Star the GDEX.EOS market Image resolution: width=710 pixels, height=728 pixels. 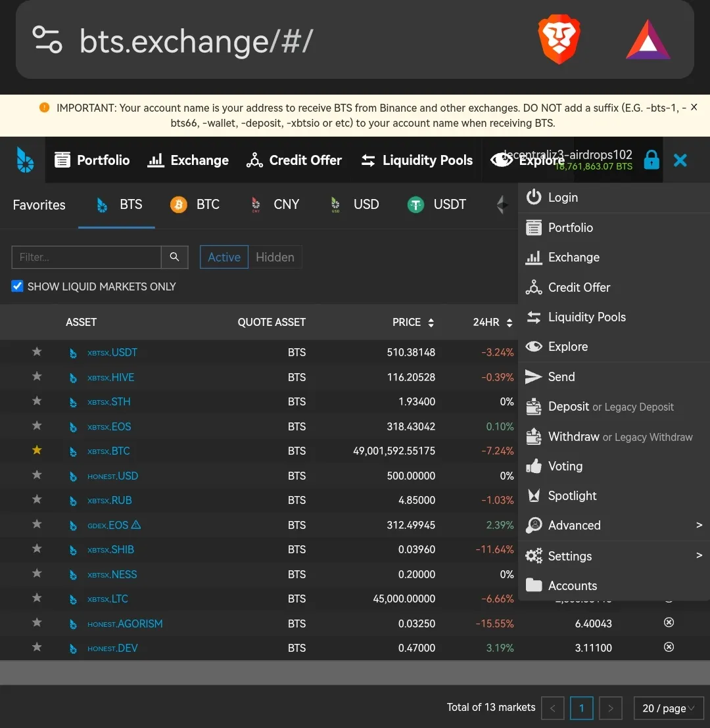(37, 524)
